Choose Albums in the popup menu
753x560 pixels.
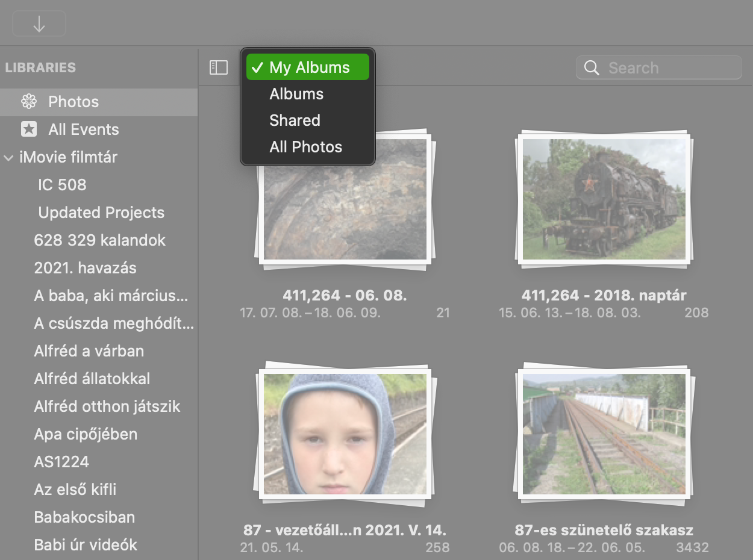click(x=308, y=94)
